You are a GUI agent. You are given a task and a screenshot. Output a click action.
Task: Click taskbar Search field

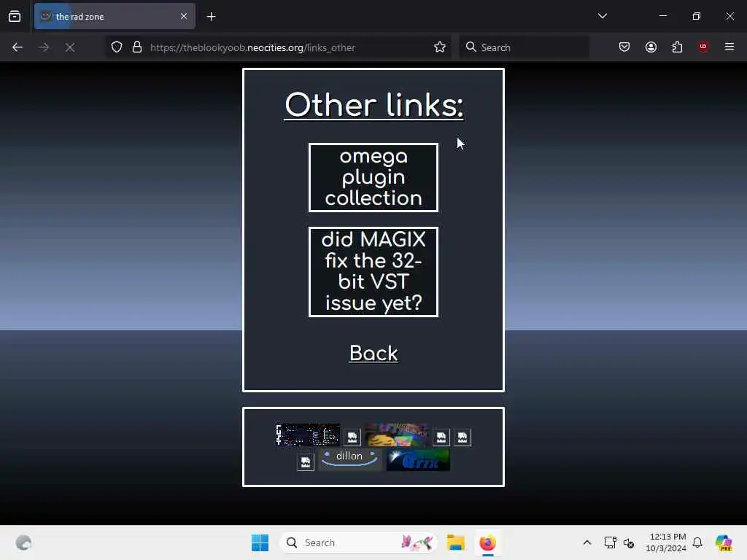pyautogui.click(x=358, y=542)
